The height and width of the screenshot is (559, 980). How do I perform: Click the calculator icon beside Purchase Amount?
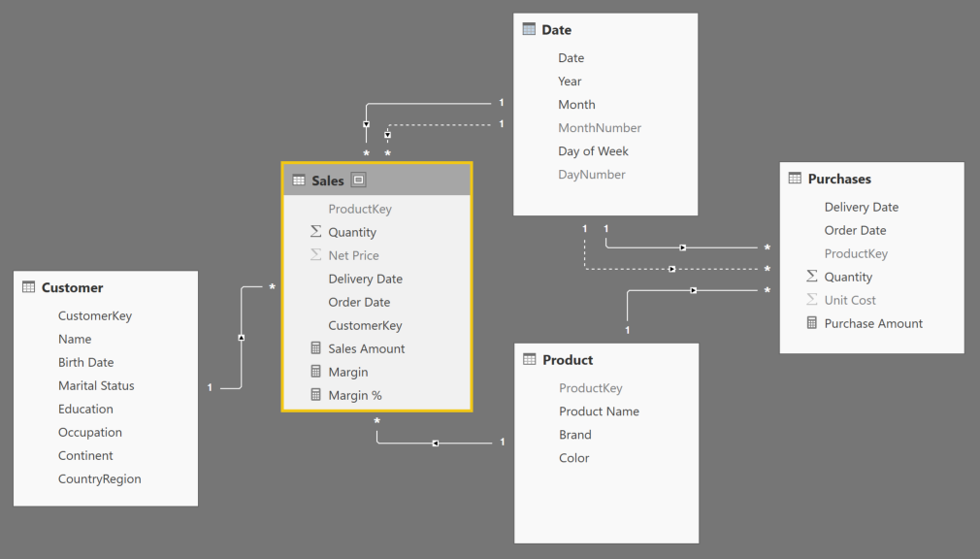click(x=814, y=323)
